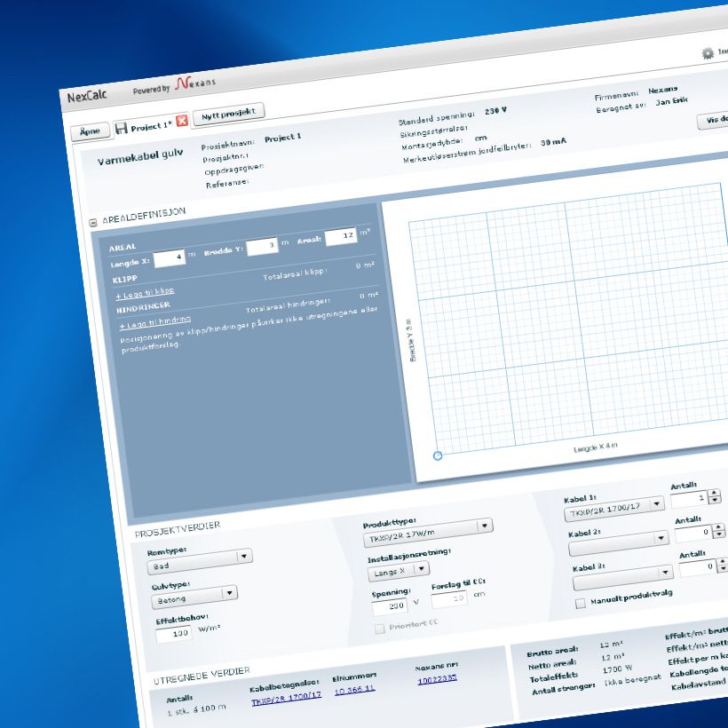
Task: Click the '230 V' standard spenning value
Action: [496, 111]
